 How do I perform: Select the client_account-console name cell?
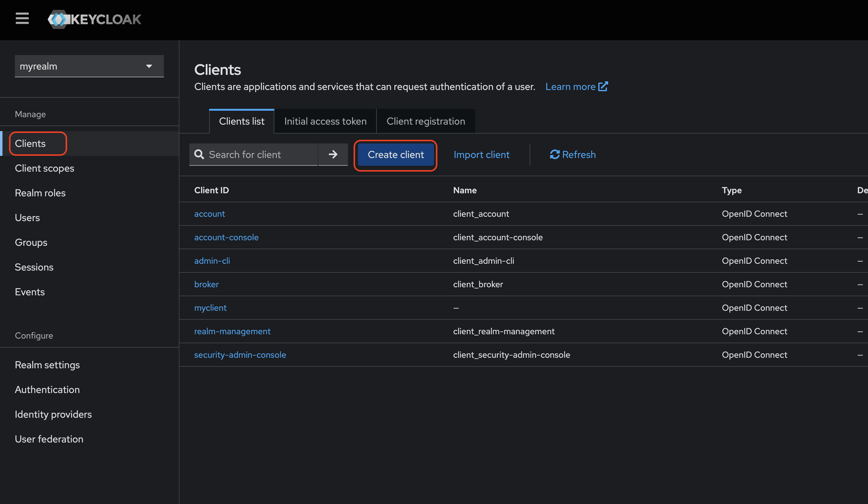coord(498,237)
